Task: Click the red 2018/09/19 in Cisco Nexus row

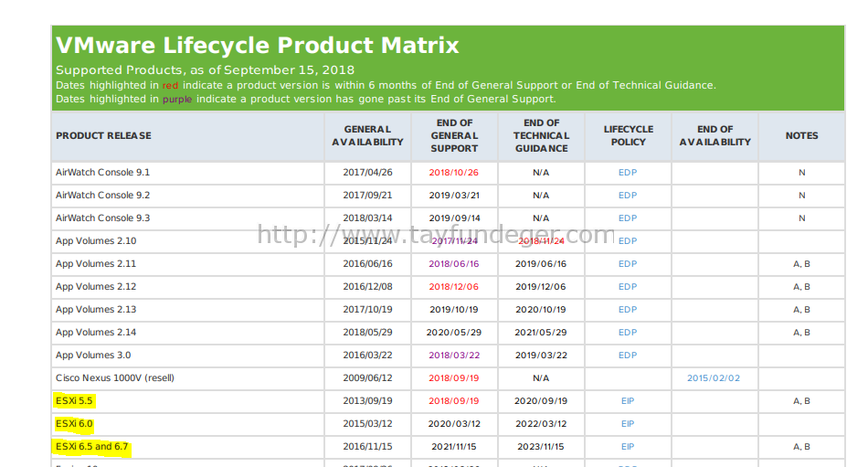Action: click(454, 377)
